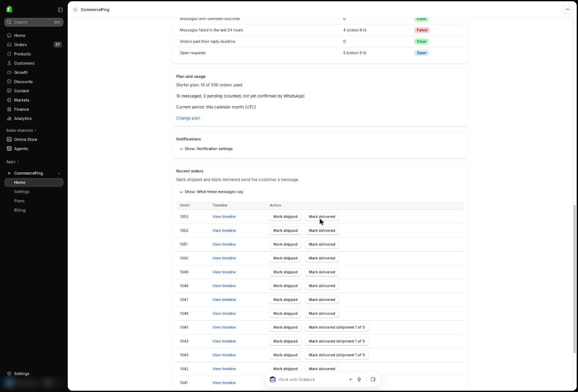Click the Home icon in sidebar
Image resolution: width=578 pixels, height=392 pixels.
pyautogui.click(x=9, y=35)
